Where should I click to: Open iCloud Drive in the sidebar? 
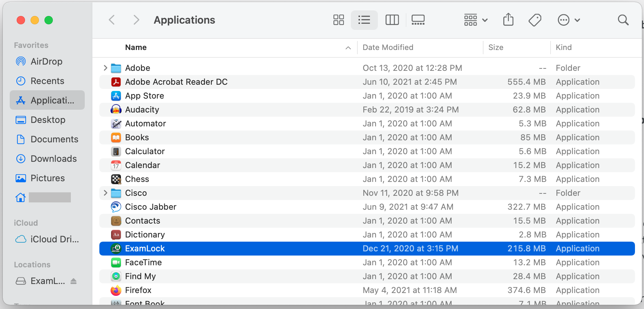click(47, 239)
